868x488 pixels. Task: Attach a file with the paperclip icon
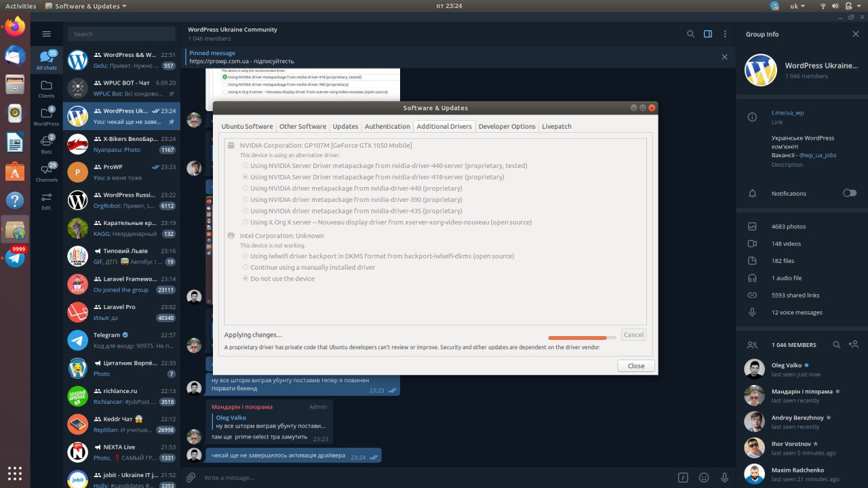(191, 477)
